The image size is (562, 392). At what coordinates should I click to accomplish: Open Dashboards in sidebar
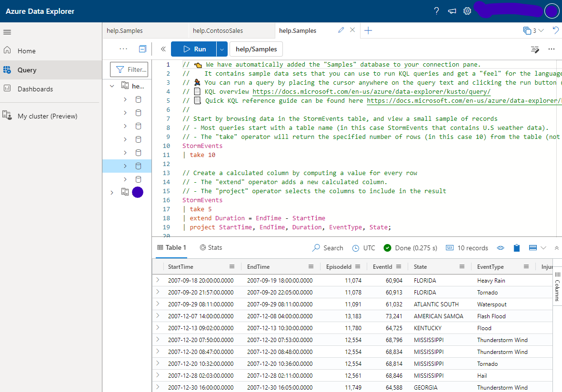click(51, 89)
